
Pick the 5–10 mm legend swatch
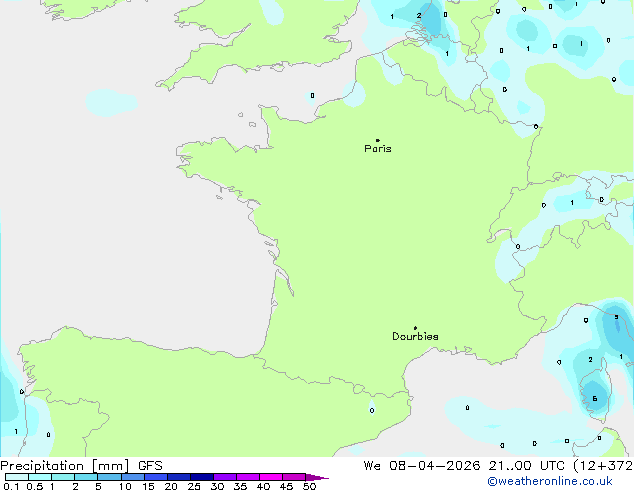[x=109, y=477]
